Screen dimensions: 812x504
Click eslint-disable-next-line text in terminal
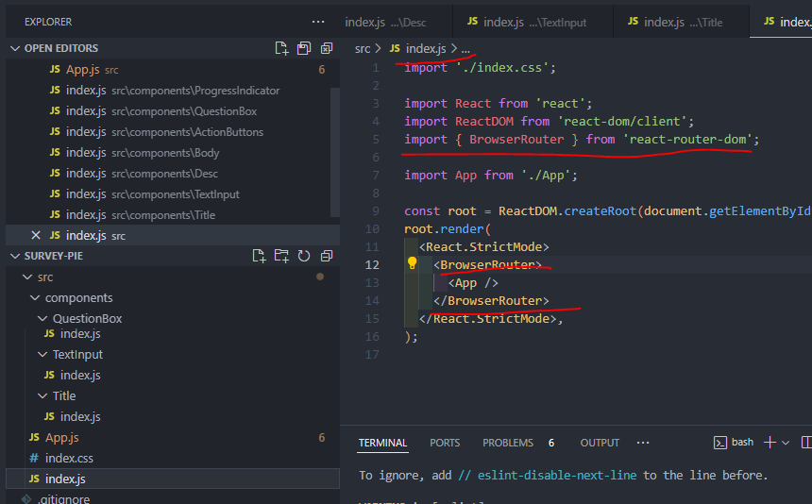pos(557,475)
